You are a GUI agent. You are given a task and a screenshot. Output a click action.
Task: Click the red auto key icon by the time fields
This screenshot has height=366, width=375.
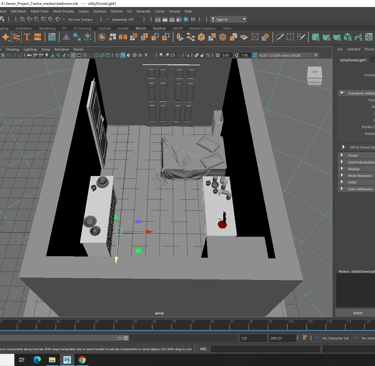click(x=304, y=338)
